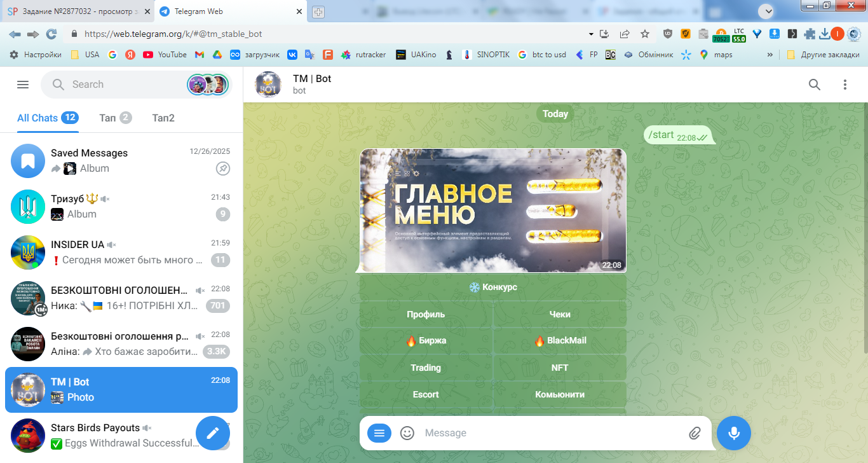
Task: Open a new browser tab
Action: [x=318, y=11]
